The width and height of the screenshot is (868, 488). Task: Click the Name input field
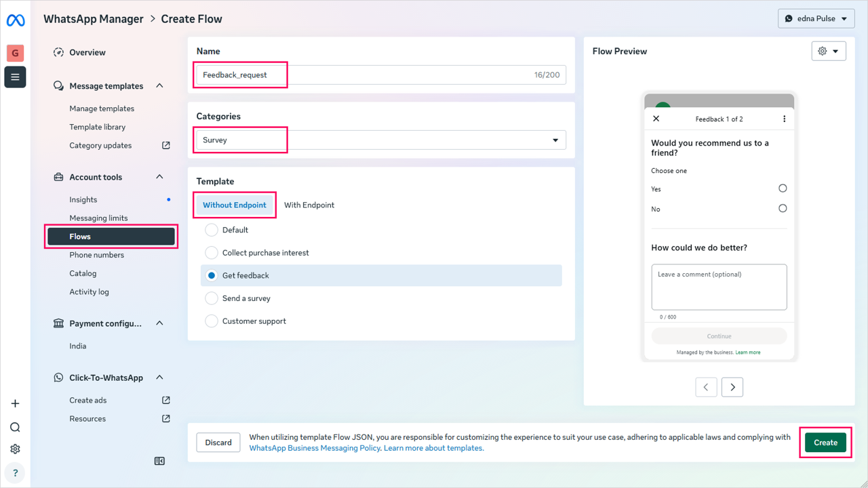(x=381, y=75)
